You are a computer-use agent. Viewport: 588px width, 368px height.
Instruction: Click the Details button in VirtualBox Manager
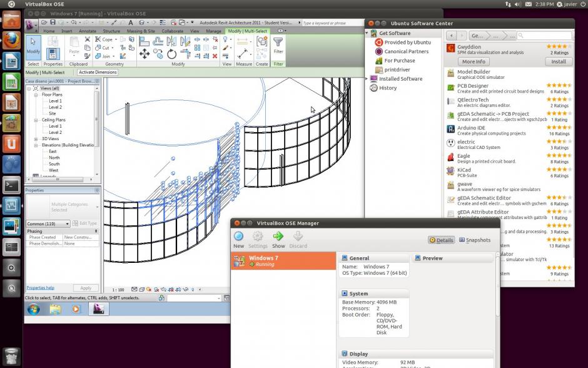[441, 240]
